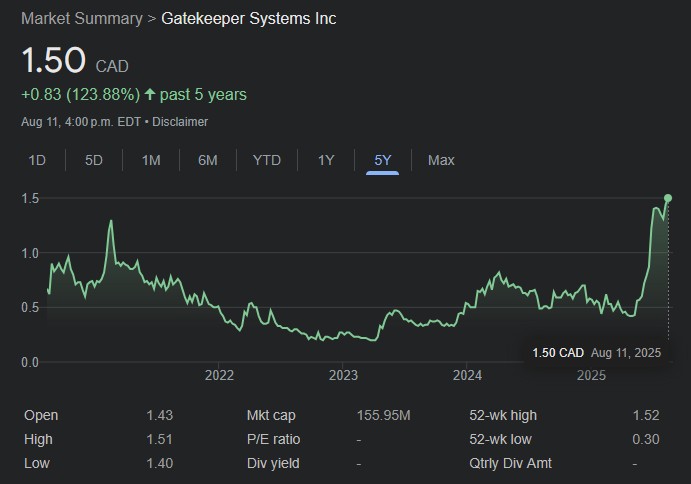Viewport: 691px width, 484px height.
Task: Click the Gatekeeper Systems Inc title
Action: pyautogui.click(x=249, y=19)
